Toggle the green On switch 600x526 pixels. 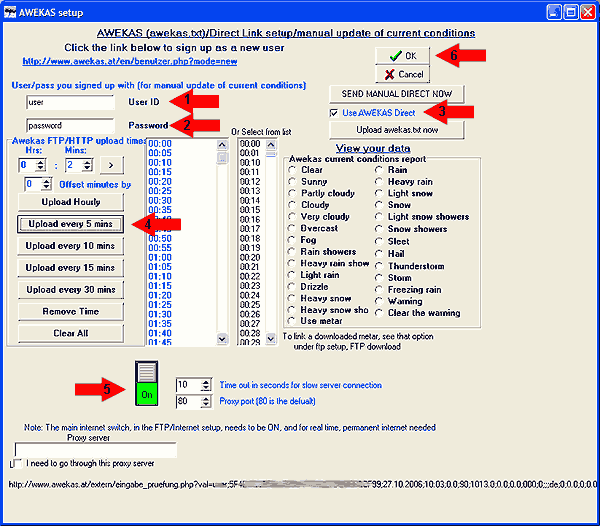[x=147, y=383]
